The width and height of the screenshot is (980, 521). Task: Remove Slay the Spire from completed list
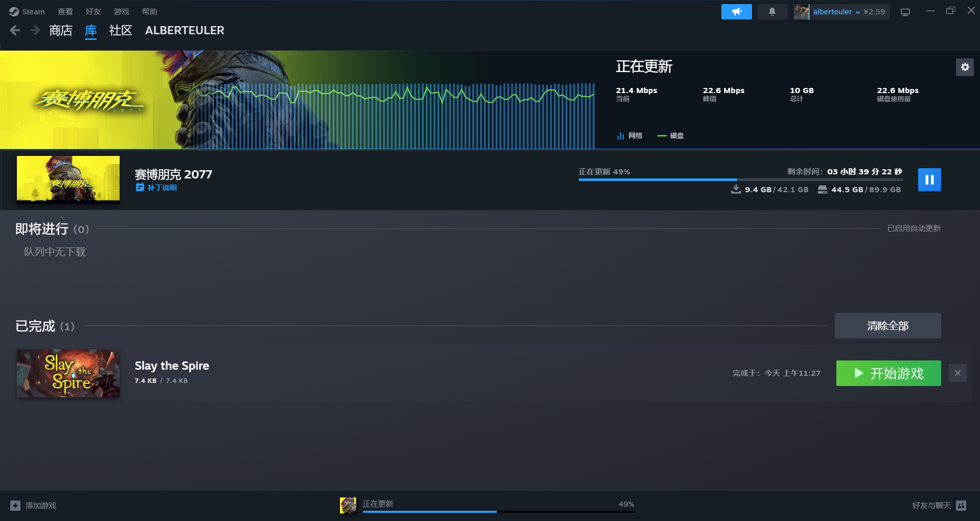pyautogui.click(x=958, y=373)
